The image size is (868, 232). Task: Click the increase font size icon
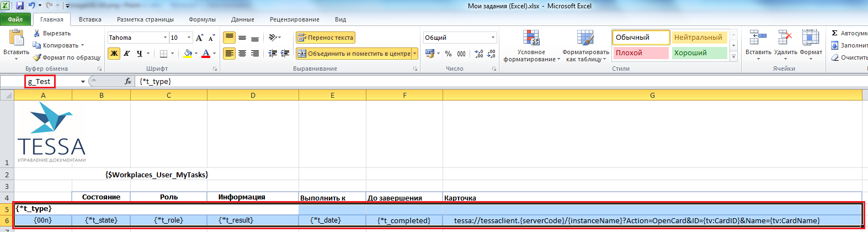tap(200, 38)
